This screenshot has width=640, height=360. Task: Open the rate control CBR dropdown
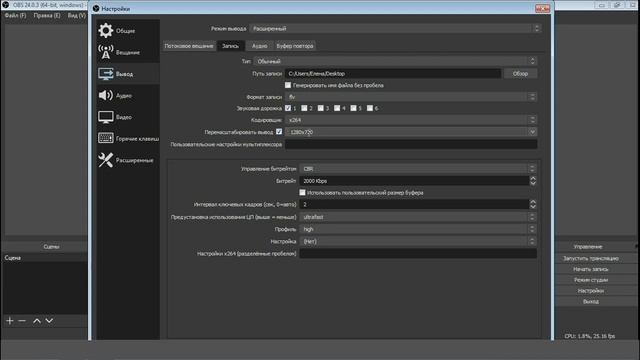pyautogui.click(x=418, y=169)
